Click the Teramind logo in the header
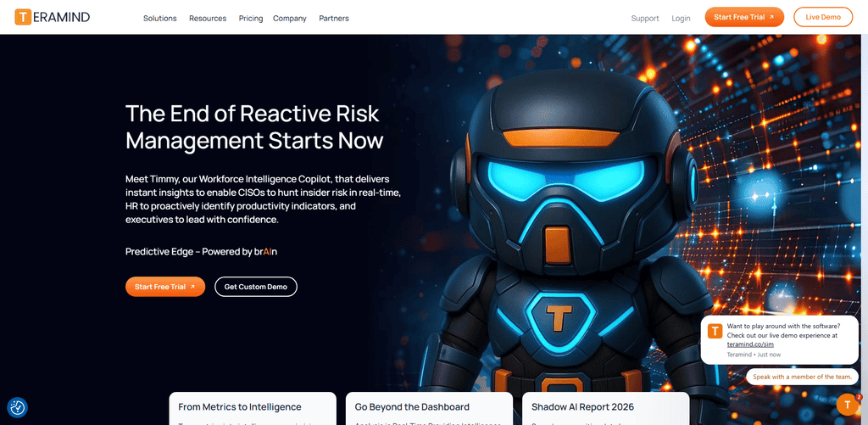 (x=52, y=17)
